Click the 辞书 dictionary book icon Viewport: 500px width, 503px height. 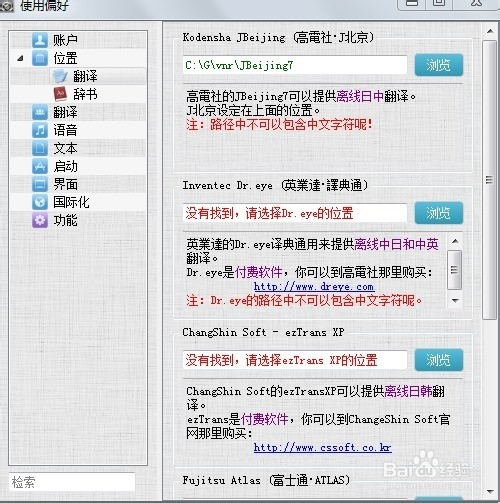click(x=60, y=94)
